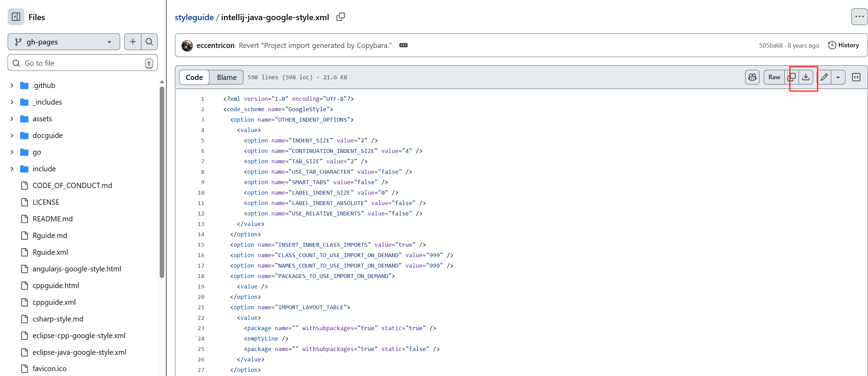Expand the .github folder
Viewport: 868px width, 376px height.
pyautogui.click(x=12, y=85)
